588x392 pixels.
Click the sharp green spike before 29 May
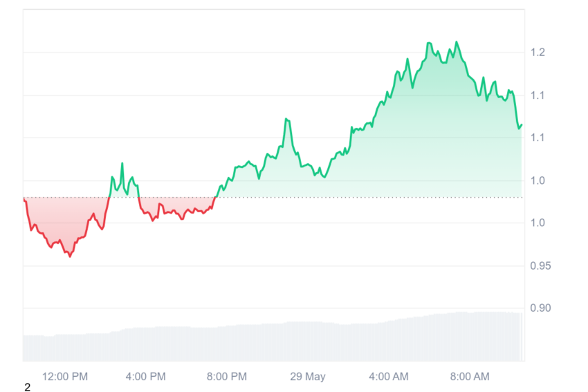point(286,119)
